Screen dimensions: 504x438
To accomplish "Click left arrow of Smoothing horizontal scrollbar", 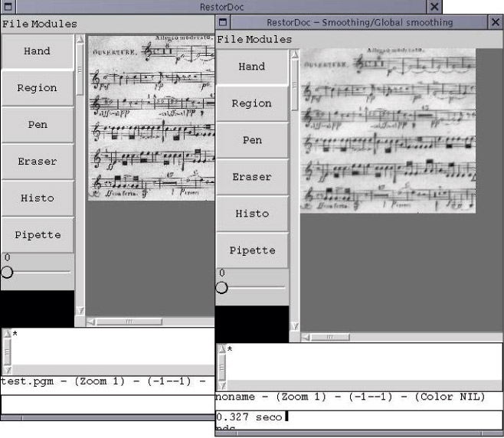I will (306, 337).
